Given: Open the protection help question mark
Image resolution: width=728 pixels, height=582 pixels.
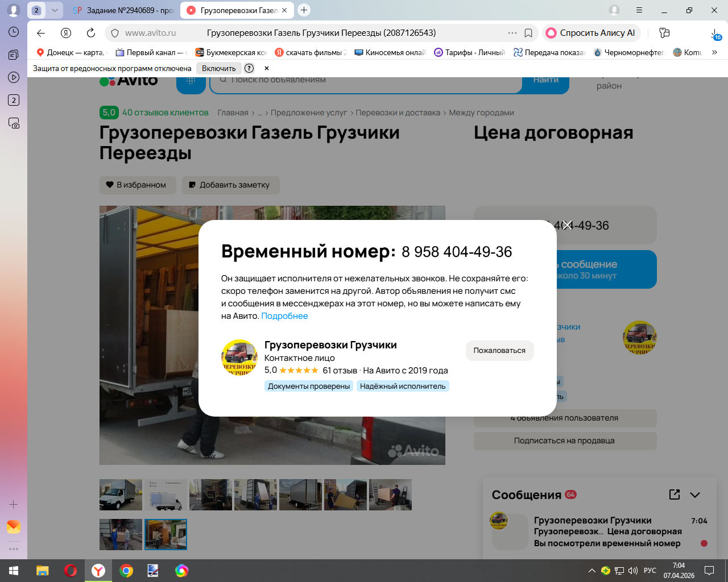Looking at the screenshot, I should point(249,68).
